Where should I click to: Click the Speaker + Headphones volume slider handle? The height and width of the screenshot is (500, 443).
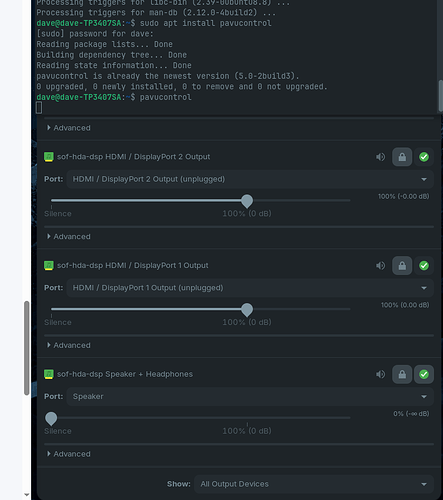tap(51, 419)
